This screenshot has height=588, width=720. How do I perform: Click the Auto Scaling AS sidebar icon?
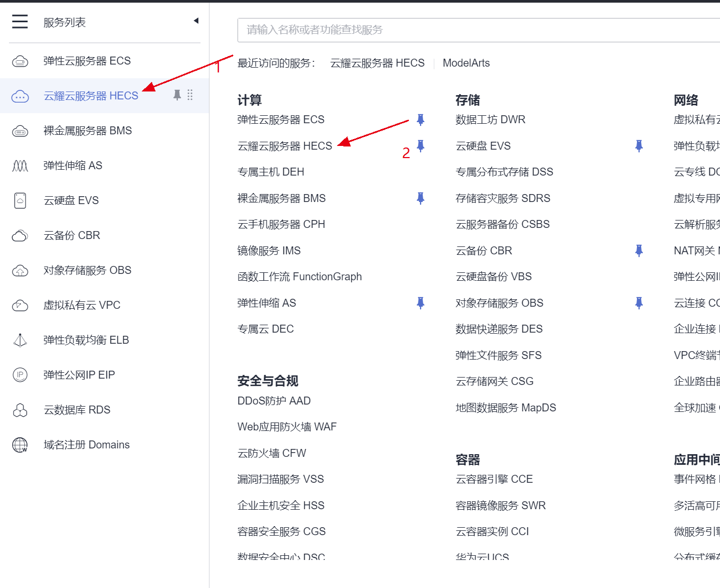click(x=20, y=166)
